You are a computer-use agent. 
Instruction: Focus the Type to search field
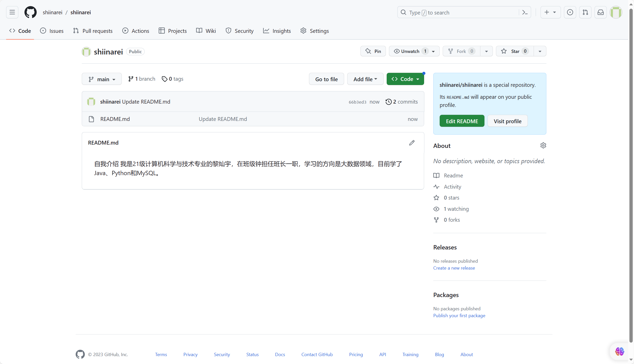point(458,12)
